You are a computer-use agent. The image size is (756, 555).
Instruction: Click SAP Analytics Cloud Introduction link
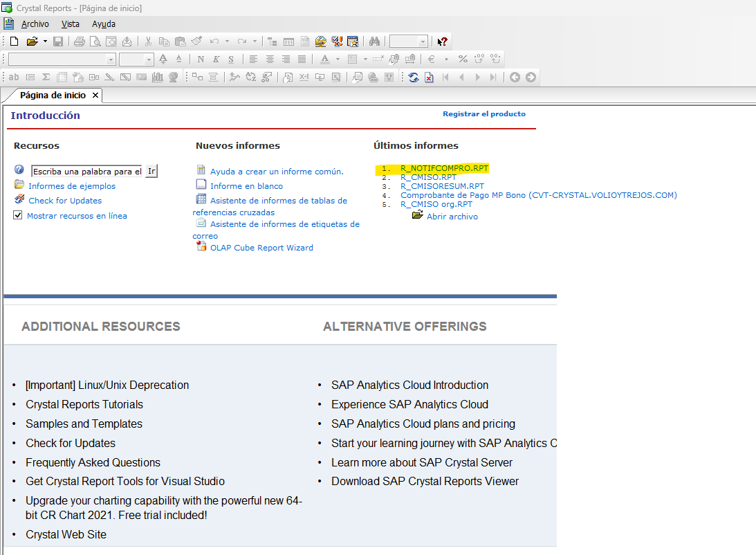pos(410,385)
